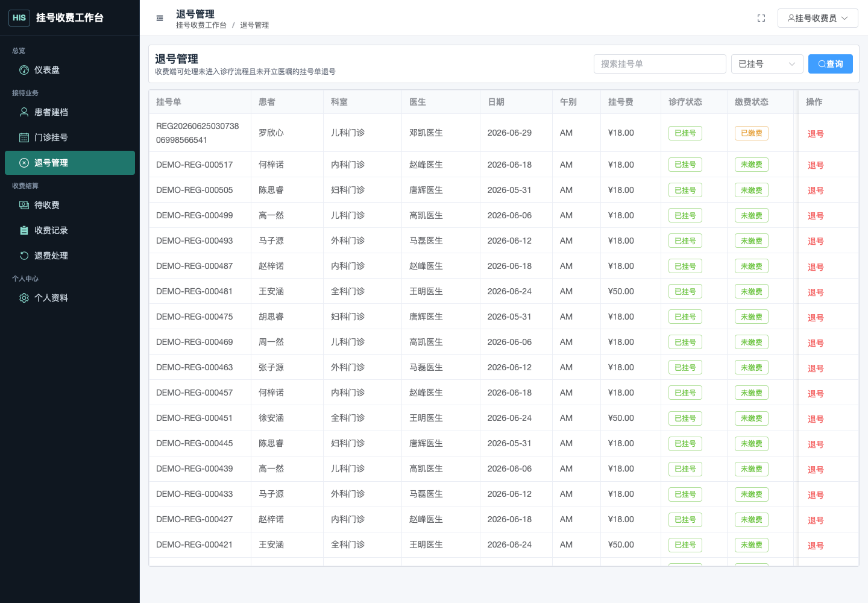
Task: Focus the 搜索挂号单 search field
Action: [x=660, y=64]
